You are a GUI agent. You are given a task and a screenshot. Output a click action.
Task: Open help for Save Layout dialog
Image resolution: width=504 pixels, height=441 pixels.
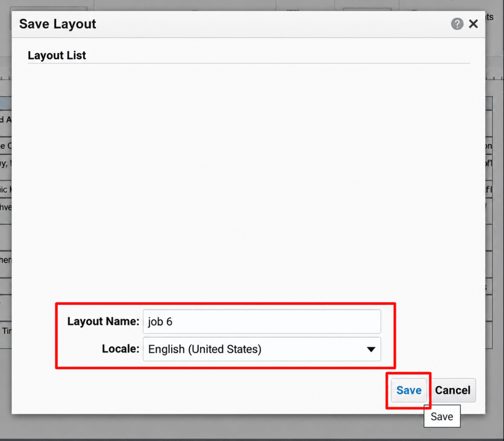point(457,24)
